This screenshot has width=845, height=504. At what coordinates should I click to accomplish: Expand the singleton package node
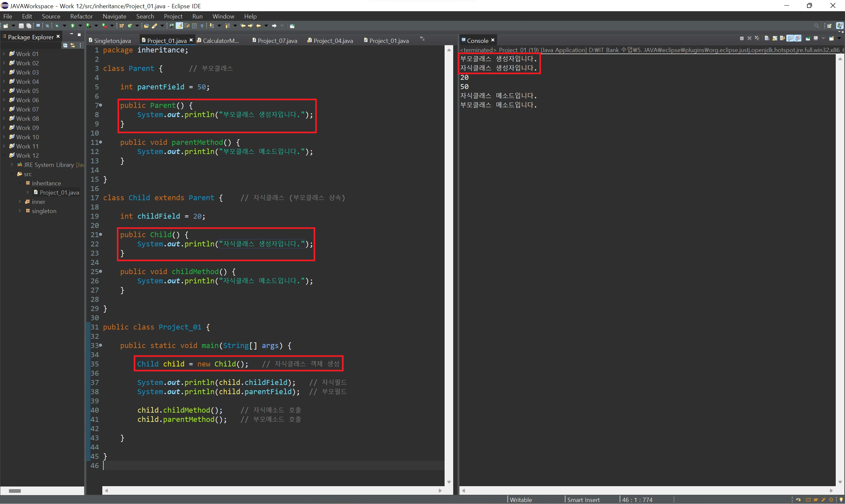[x=20, y=211]
